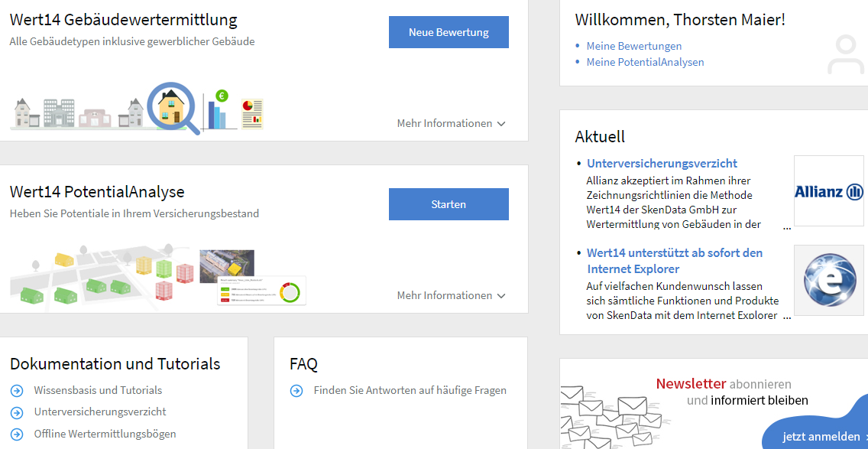This screenshot has width=868, height=449.
Task: Open Unterversicherungsverzicht documentation link
Action: coord(99,412)
